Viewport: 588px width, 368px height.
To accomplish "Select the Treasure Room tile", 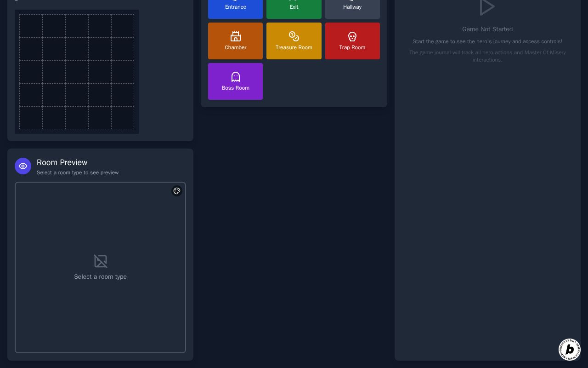I will click(x=294, y=41).
